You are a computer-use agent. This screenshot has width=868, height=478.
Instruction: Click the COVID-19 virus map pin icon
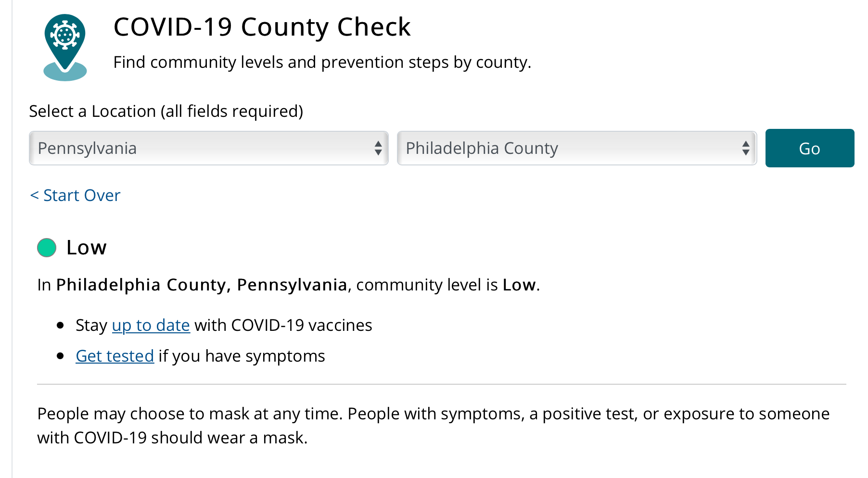65,47
